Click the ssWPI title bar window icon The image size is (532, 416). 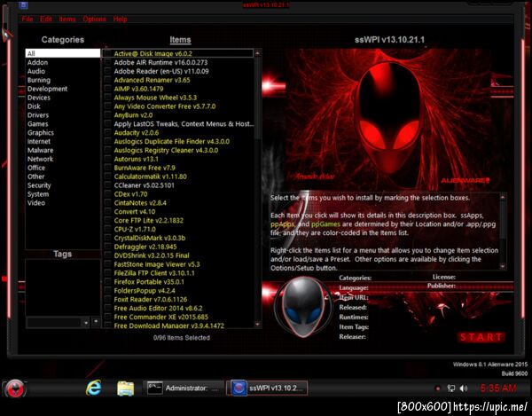tap(23, 5)
